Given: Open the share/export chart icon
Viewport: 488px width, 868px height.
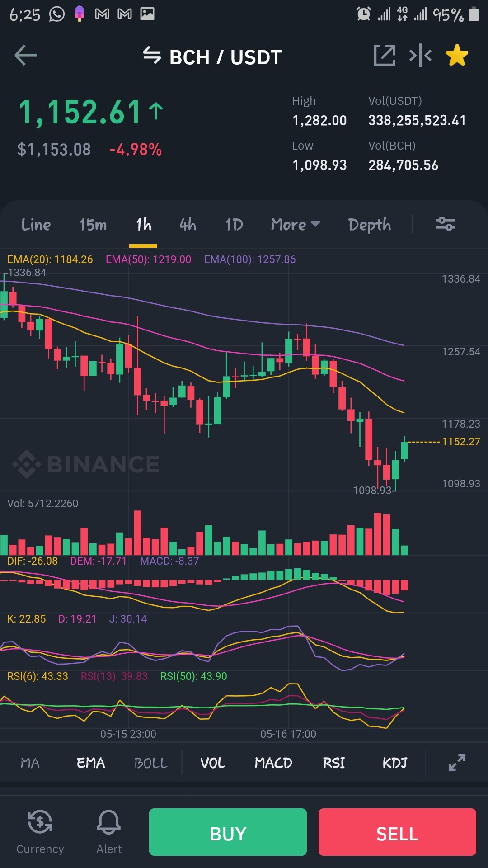Looking at the screenshot, I should (385, 56).
